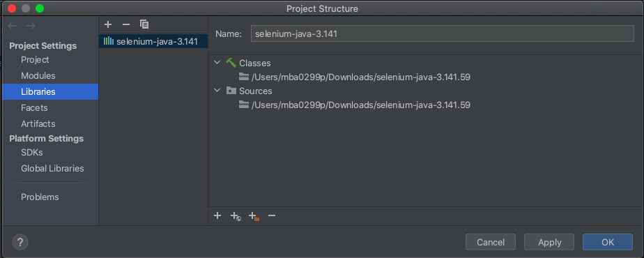Add root to library with plus icon
This screenshot has width=644, height=258.
(217, 215)
